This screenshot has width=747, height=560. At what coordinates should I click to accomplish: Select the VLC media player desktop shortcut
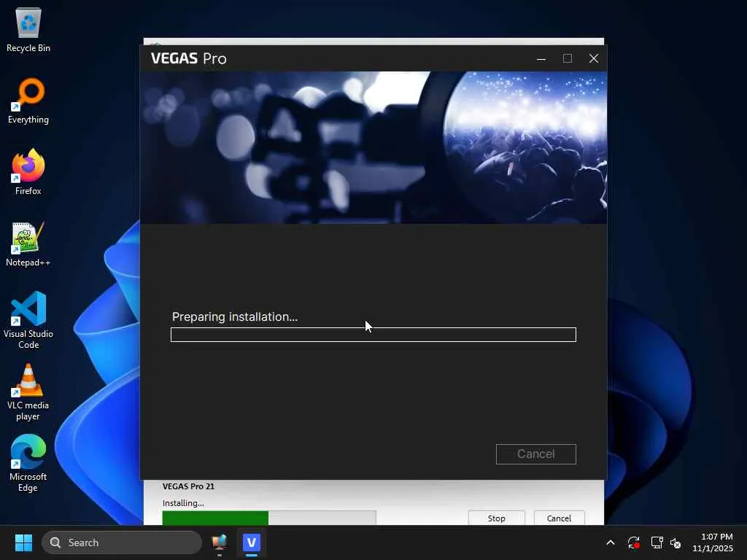28,392
